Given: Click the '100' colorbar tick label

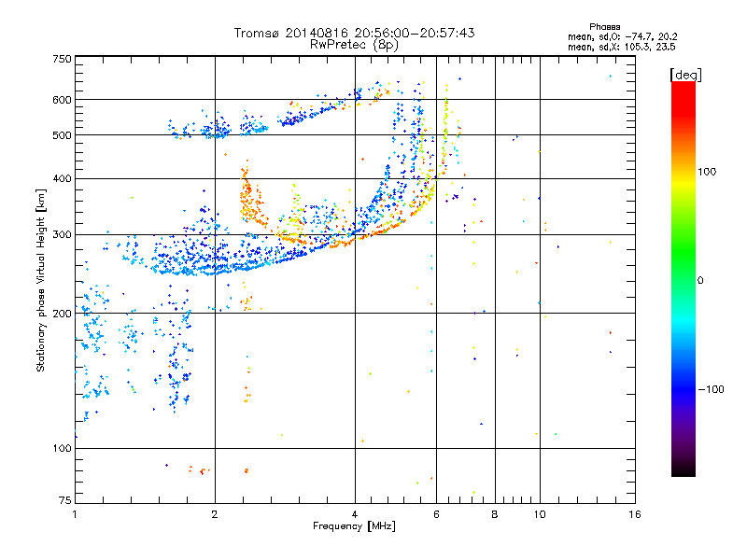Looking at the screenshot, I should [x=707, y=172].
